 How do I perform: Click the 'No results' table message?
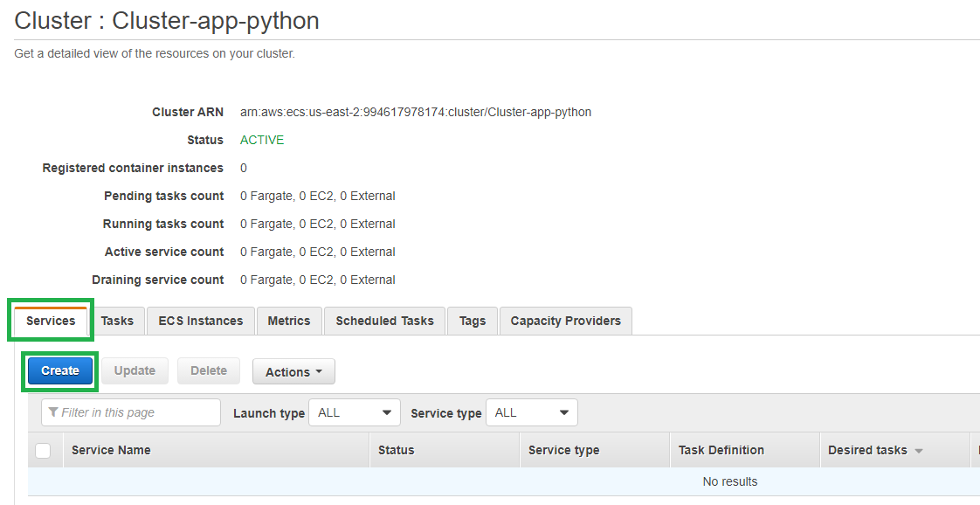(x=730, y=481)
